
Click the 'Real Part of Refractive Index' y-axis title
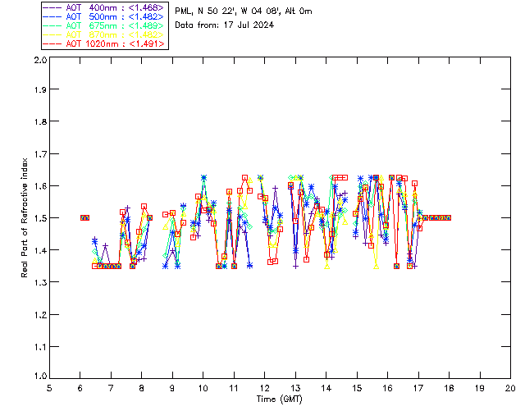point(24,218)
